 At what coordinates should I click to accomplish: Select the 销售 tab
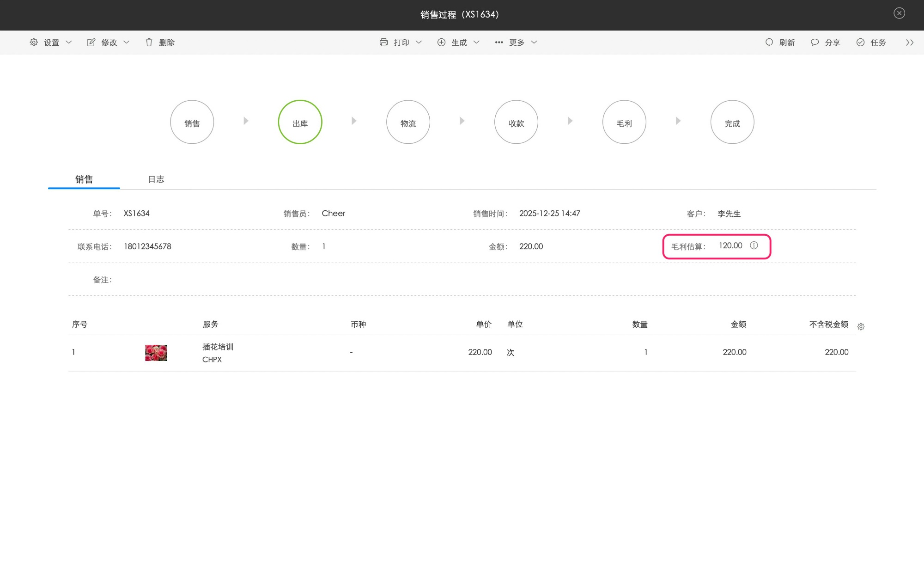pos(84,179)
